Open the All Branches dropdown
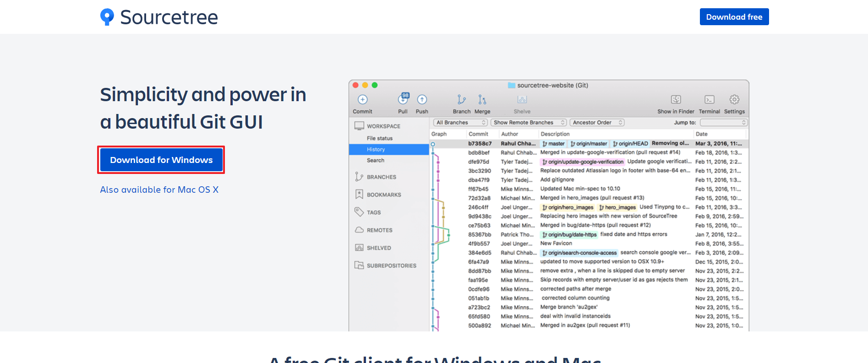 [460, 123]
